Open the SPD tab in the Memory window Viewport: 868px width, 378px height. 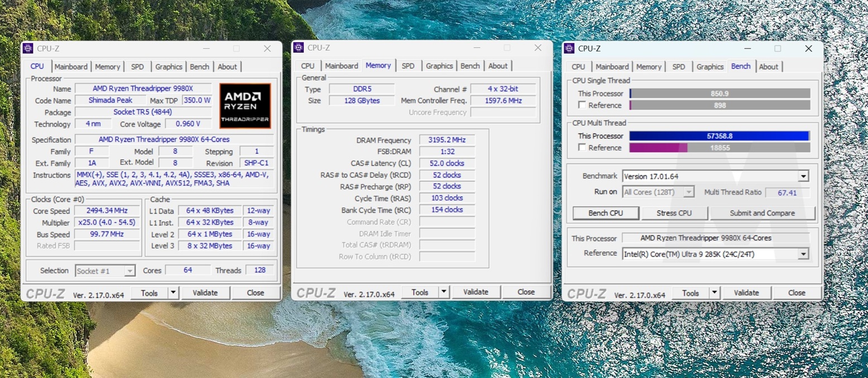click(x=408, y=66)
